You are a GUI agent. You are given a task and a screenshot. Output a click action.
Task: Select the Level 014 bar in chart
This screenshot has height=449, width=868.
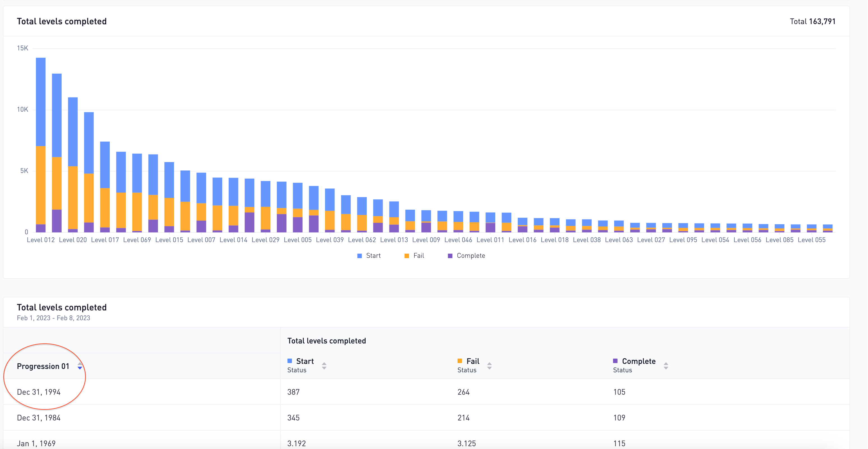coord(233,205)
